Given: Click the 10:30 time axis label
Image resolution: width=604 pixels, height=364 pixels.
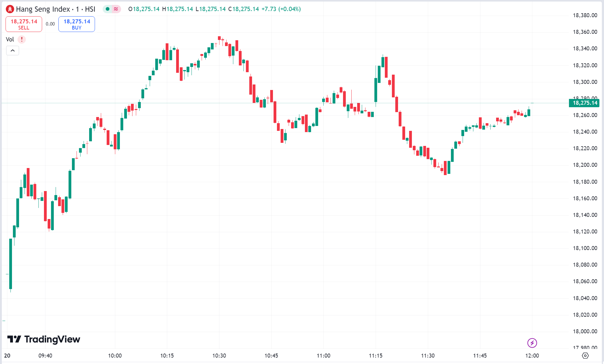Looking at the screenshot, I should 219,355.
